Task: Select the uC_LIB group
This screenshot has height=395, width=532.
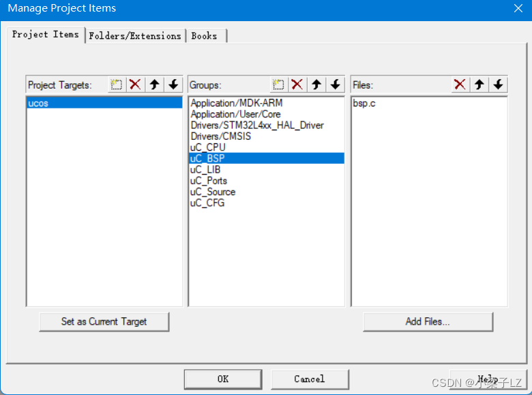Action: [266, 169]
